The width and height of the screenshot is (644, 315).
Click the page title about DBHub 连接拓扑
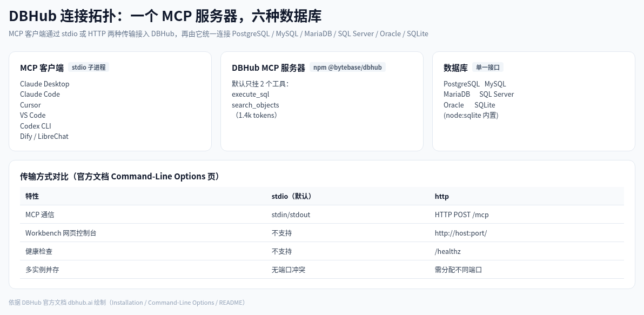[x=165, y=16]
